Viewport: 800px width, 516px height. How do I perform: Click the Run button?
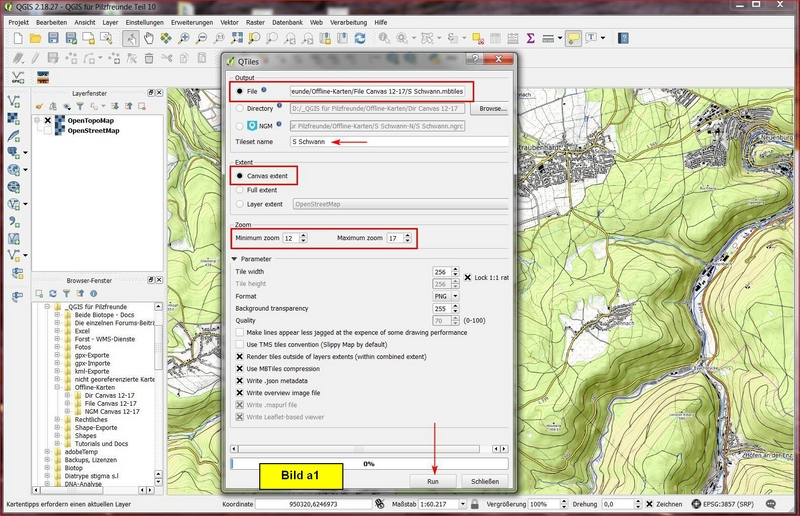tap(433, 481)
